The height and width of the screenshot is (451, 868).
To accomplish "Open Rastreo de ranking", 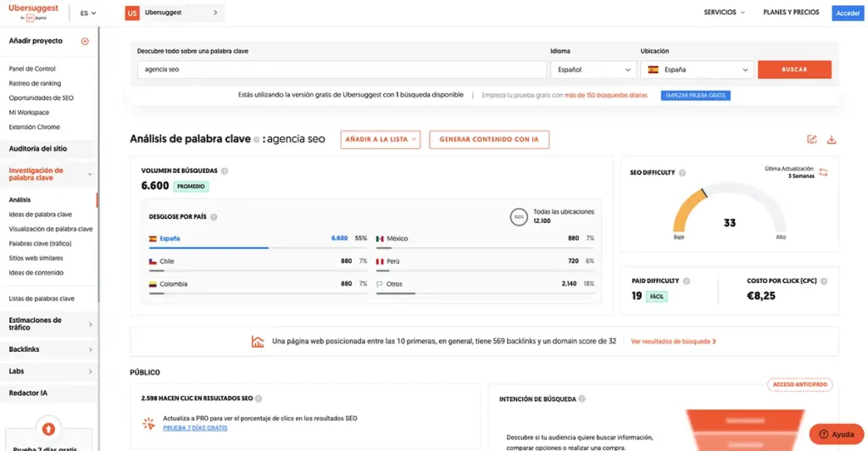I will (x=35, y=84).
